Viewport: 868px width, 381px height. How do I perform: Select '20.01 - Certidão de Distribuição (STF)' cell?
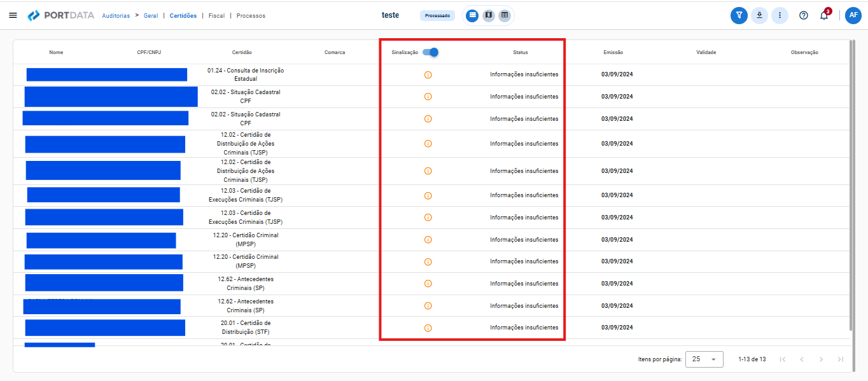tap(246, 328)
